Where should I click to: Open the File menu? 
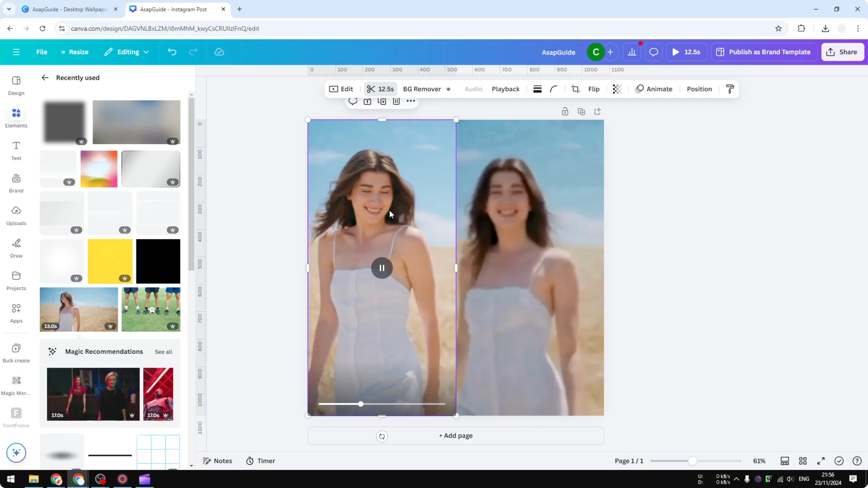coord(42,52)
